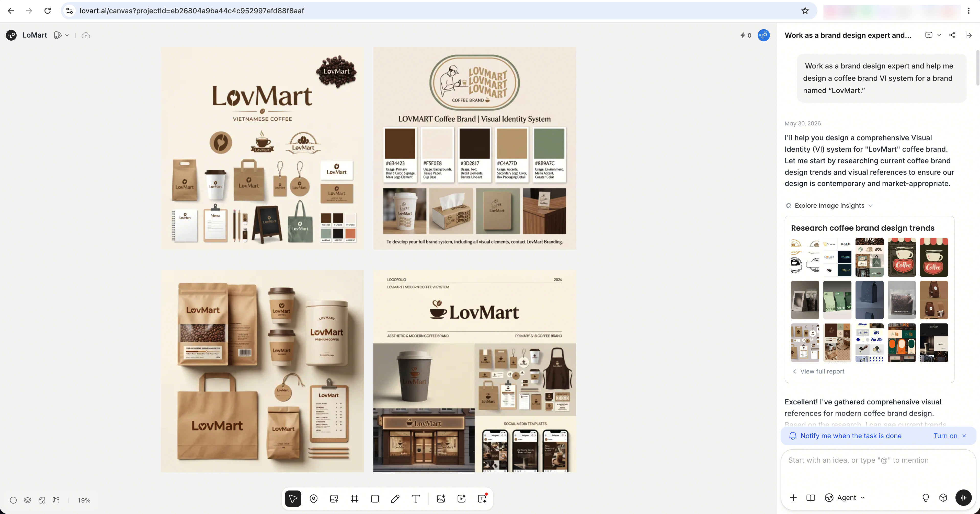The width and height of the screenshot is (980, 514).
Task: Open the AI video generator tool
Action: point(461,498)
